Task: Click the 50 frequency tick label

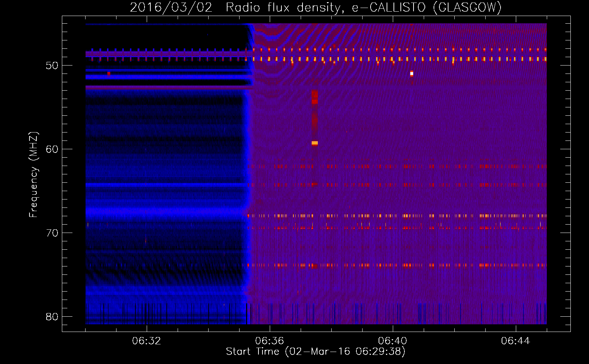Action: 52,66
